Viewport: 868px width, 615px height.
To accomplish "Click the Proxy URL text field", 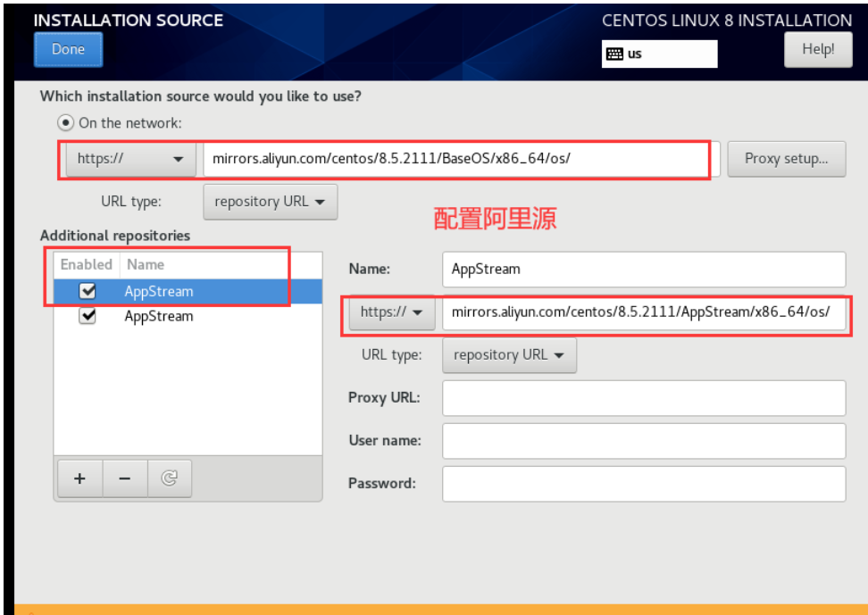I will [643, 398].
